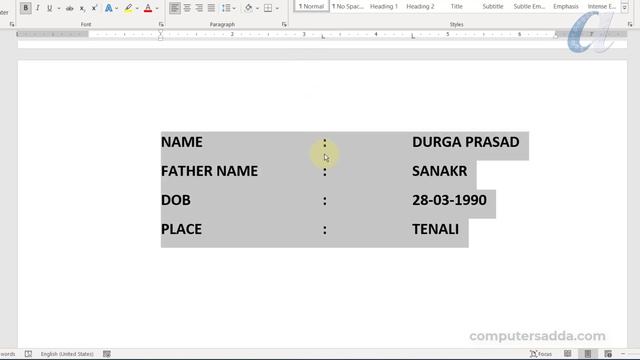The width and height of the screenshot is (640, 360).
Task: Click the left tab stop near ruler mark 3
Action: [x=323, y=37]
